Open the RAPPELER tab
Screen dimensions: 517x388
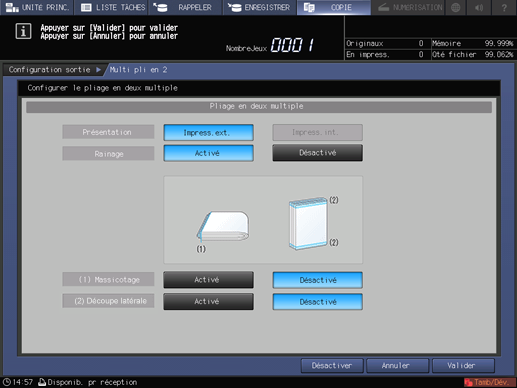point(186,7)
